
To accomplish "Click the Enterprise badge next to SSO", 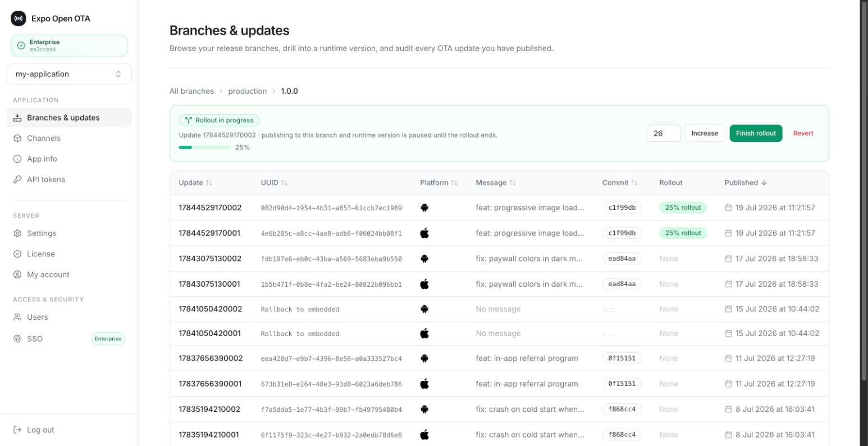I will [x=108, y=339].
